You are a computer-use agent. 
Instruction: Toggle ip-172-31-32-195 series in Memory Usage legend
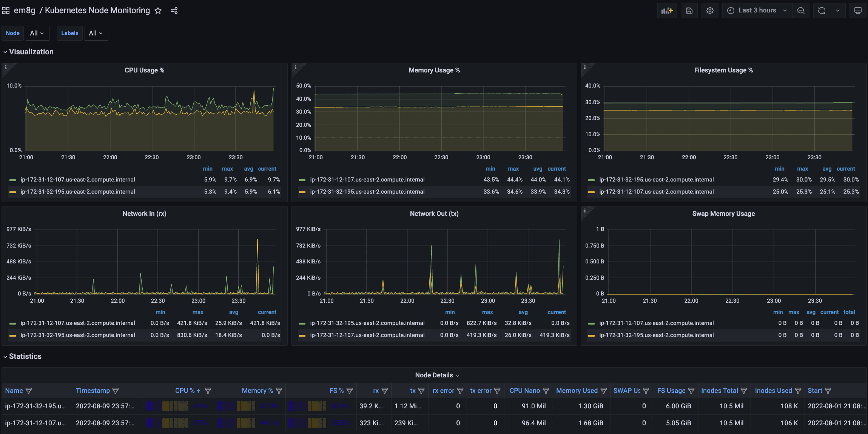(367, 192)
